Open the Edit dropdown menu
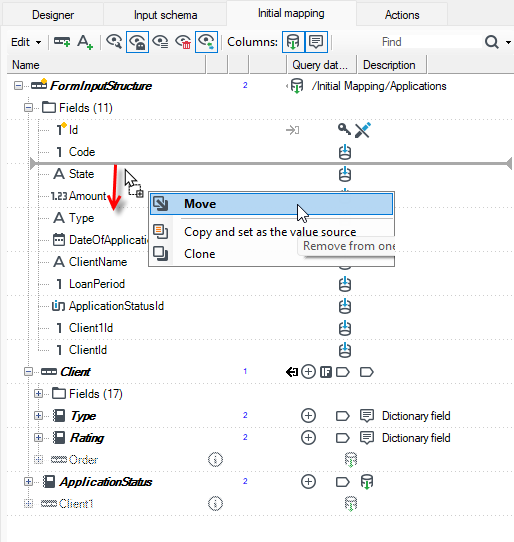 click(x=26, y=42)
